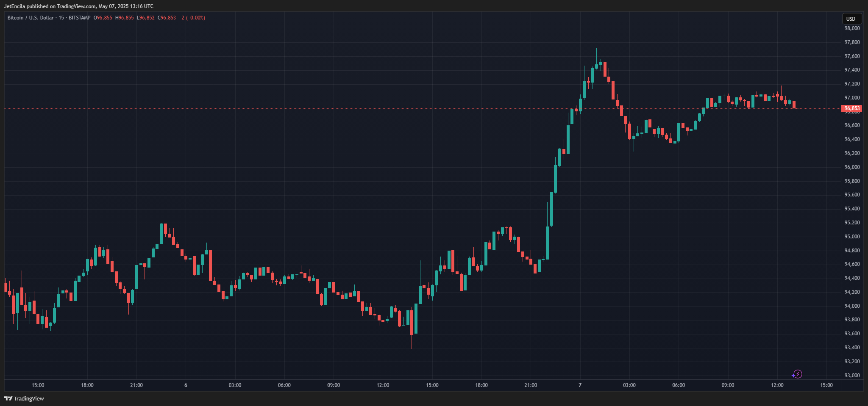Click the 98,000 price scale label
Screen dimensions: 868x406
852,28
